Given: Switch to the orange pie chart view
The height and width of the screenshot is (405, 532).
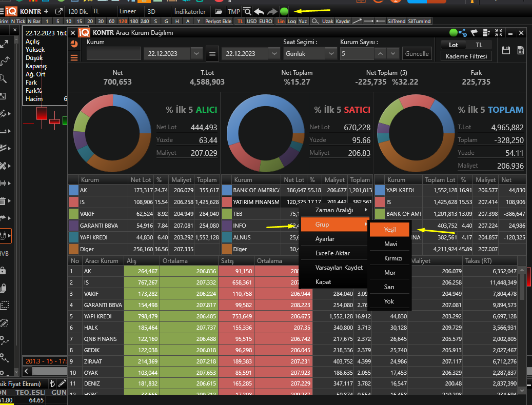Looking at the screenshot, I should 74,45.
